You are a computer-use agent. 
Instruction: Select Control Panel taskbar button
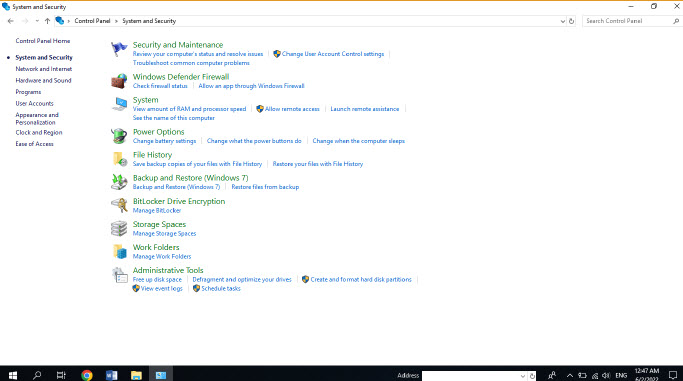(161, 375)
